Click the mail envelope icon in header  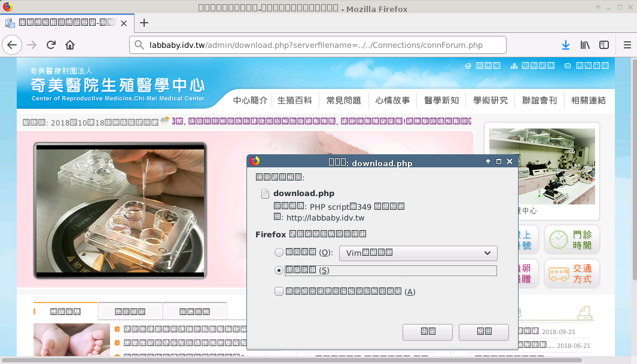point(568,66)
